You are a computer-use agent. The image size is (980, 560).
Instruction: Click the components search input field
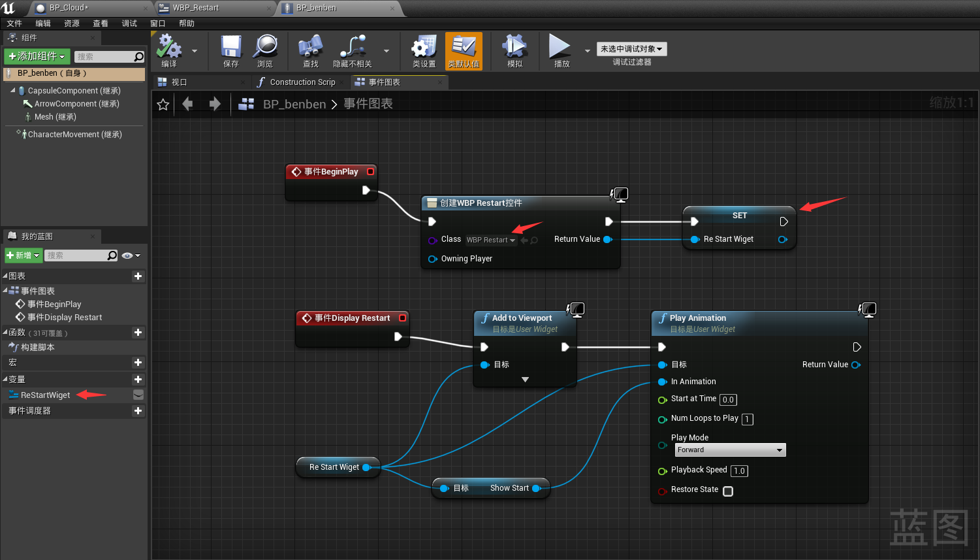pyautogui.click(x=104, y=57)
